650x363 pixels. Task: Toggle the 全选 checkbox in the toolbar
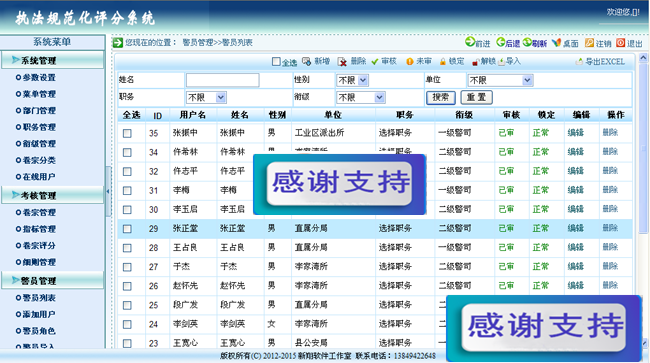[x=276, y=62]
